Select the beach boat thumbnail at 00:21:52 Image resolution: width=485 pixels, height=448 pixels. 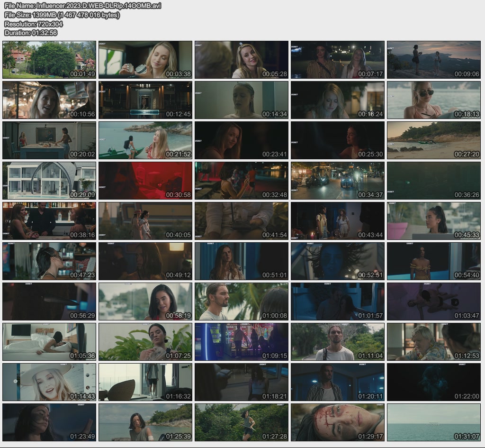tap(145, 140)
